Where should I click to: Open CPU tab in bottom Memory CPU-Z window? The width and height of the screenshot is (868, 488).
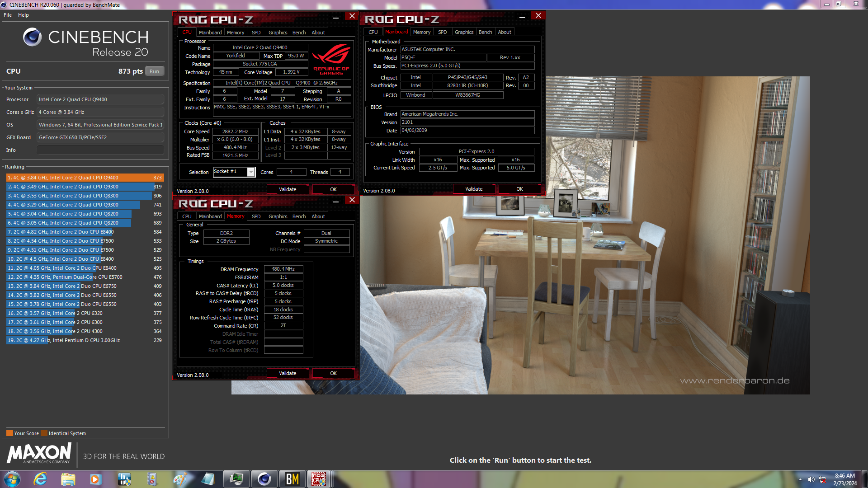pyautogui.click(x=187, y=216)
